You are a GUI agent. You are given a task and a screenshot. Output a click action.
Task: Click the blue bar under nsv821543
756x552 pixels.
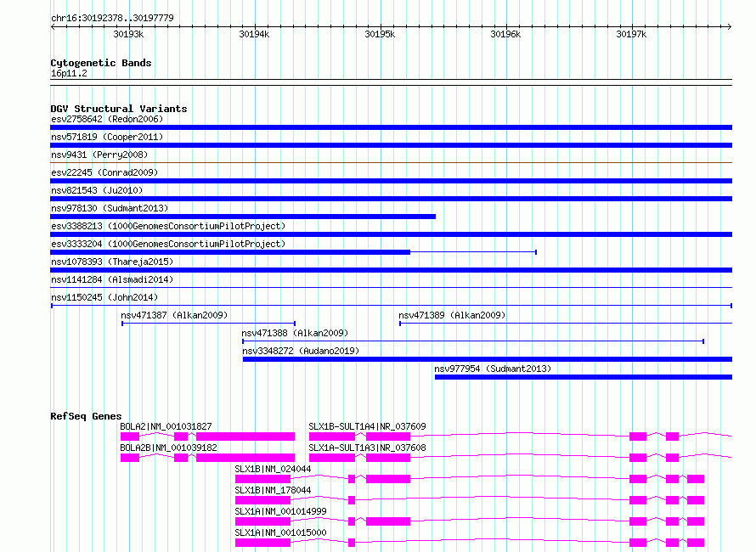(x=391, y=199)
